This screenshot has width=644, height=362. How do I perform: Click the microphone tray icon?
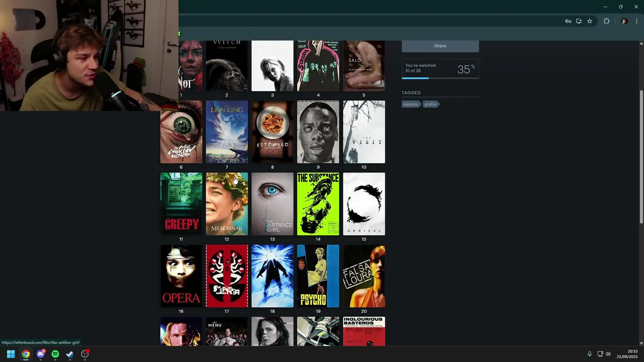click(x=590, y=354)
